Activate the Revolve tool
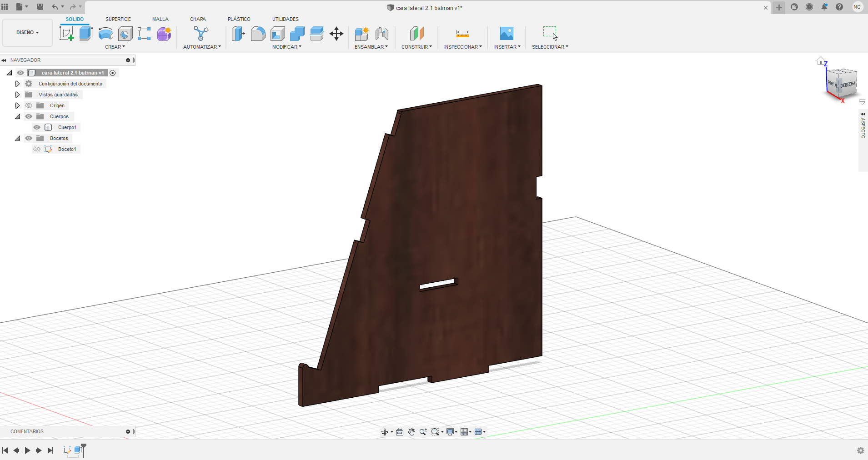 click(106, 34)
